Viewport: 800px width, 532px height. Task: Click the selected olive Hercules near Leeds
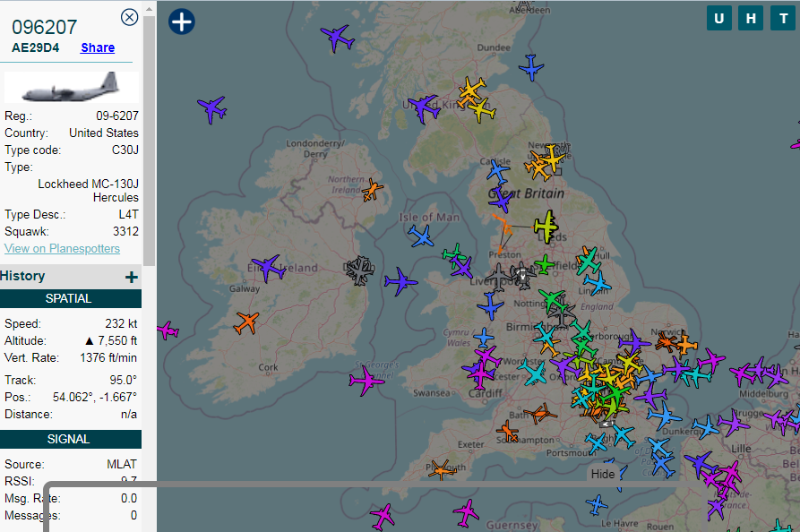[x=546, y=227]
